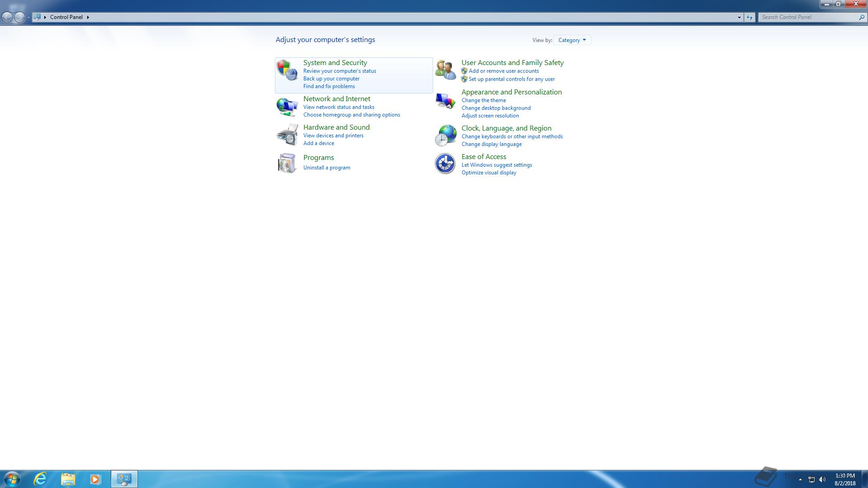Open Review your computer's status
Viewport: 868px width, 488px height.
pyautogui.click(x=340, y=71)
